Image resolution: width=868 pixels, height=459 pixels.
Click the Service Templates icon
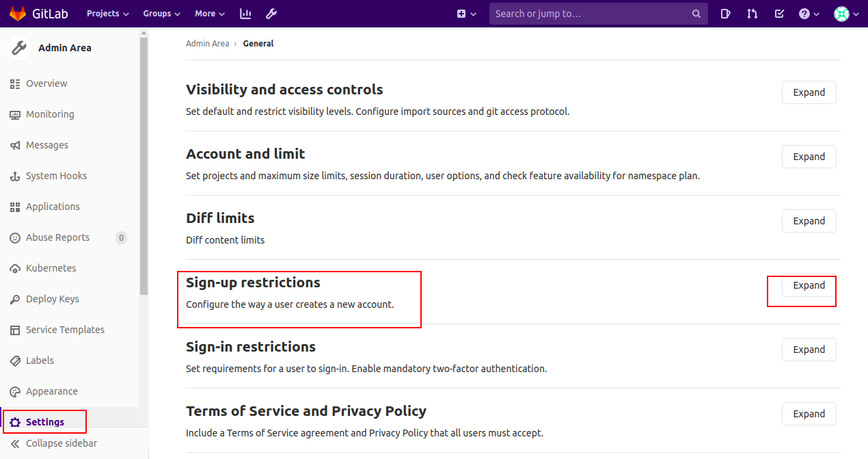15,330
